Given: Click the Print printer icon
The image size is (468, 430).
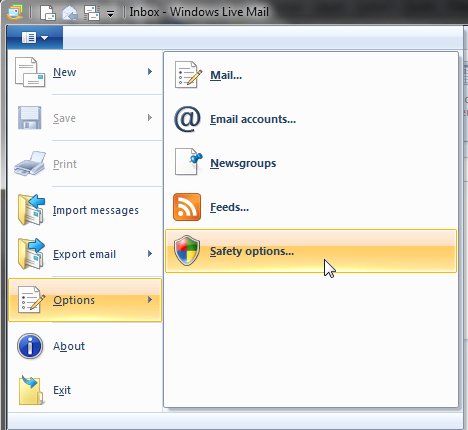Looking at the screenshot, I should (30, 164).
